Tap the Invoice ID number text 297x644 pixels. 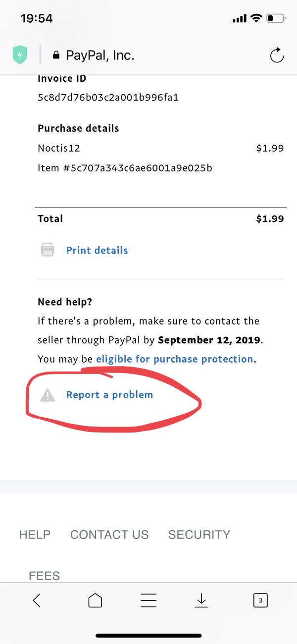point(108,98)
